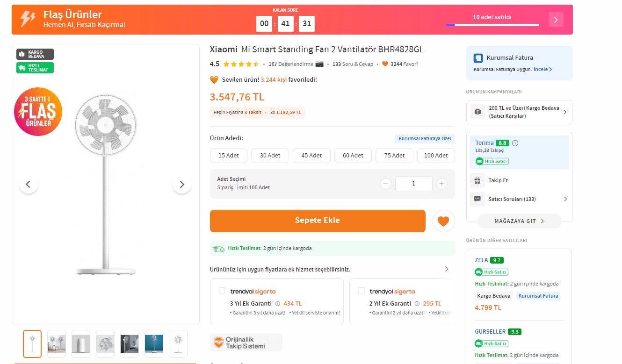Select seventh thumbnail of the fan
The width and height of the screenshot is (622, 364).
(x=178, y=344)
